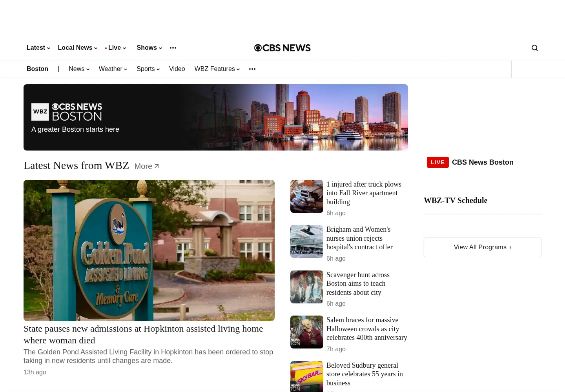Click "A greater Boston starts here" tagline
The width and height of the screenshot is (565, 392).
point(75,129)
